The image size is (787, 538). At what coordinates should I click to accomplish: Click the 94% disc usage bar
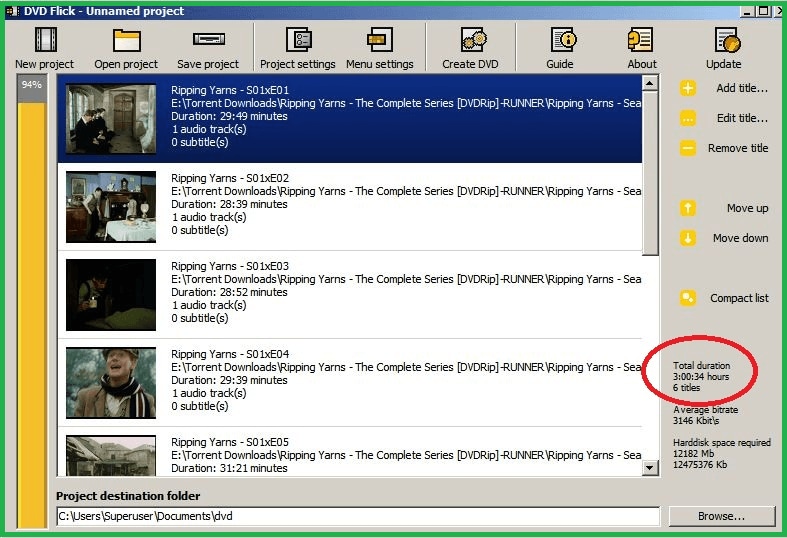point(32,301)
